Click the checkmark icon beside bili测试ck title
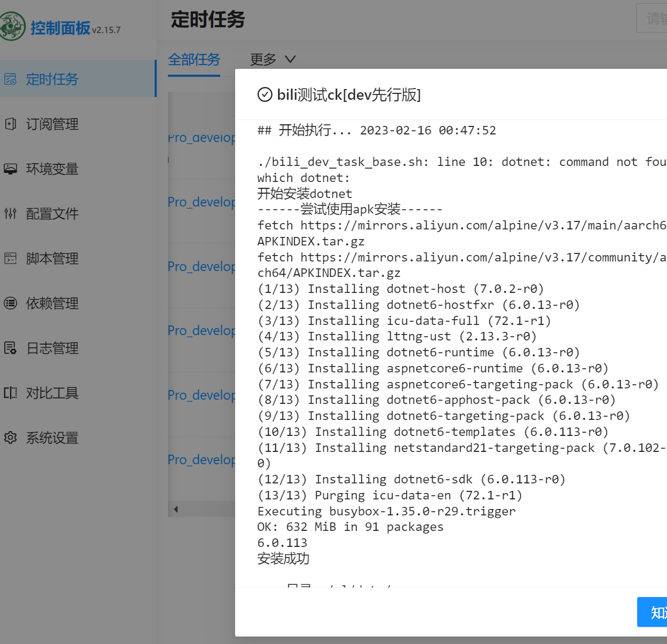This screenshot has width=667, height=644. (264, 94)
